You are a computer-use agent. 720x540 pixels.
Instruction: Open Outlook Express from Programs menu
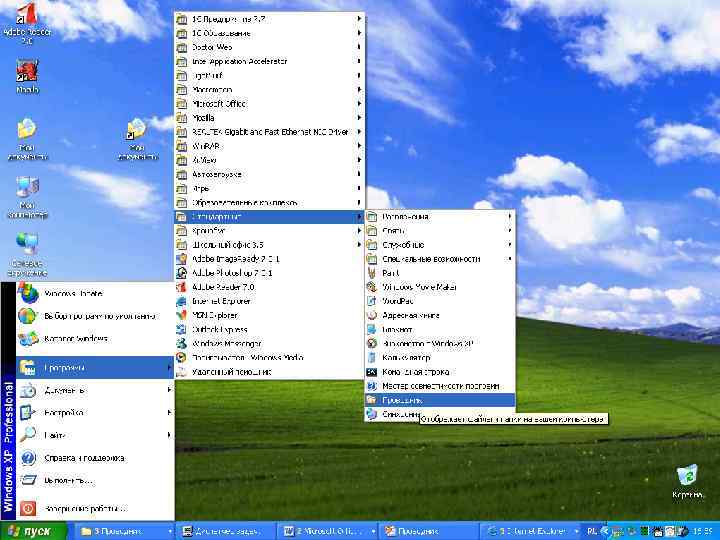pos(270,329)
